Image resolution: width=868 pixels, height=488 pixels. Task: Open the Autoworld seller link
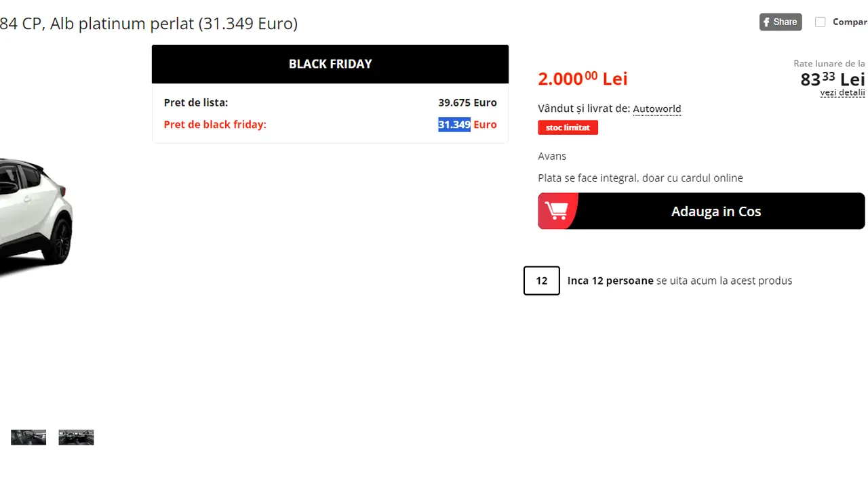[x=657, y=108]
